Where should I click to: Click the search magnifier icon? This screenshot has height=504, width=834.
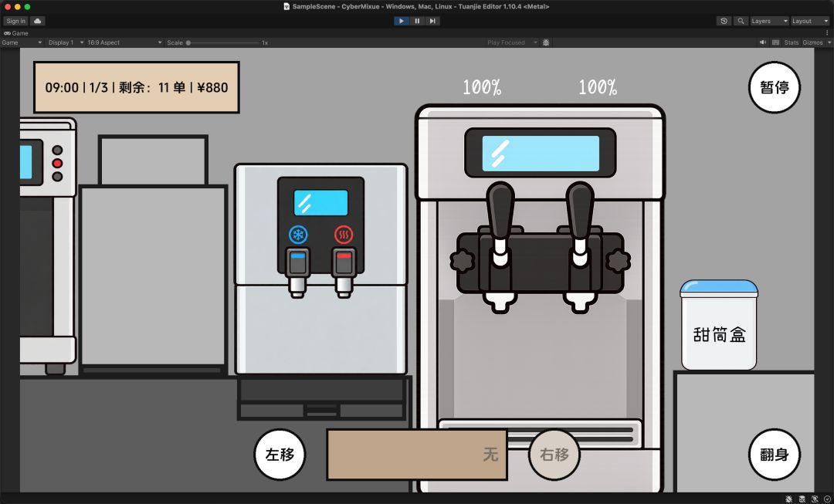[x=741, y=21]
